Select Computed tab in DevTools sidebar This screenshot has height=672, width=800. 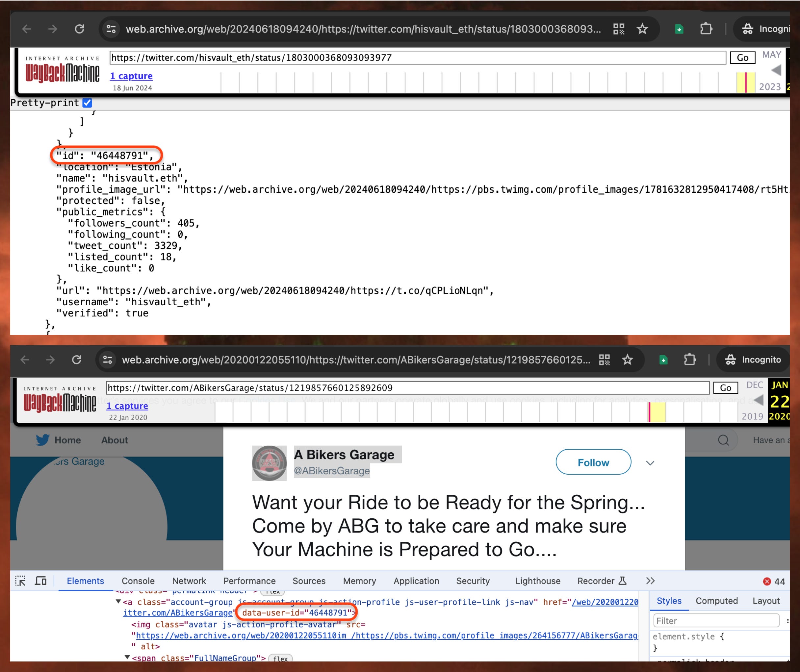716,601
